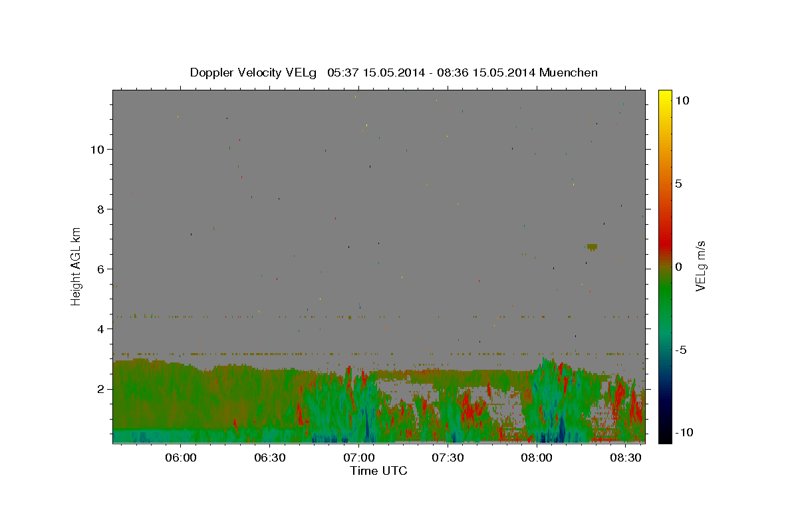Click the 08:00 time axis label

tap(537, 458)
